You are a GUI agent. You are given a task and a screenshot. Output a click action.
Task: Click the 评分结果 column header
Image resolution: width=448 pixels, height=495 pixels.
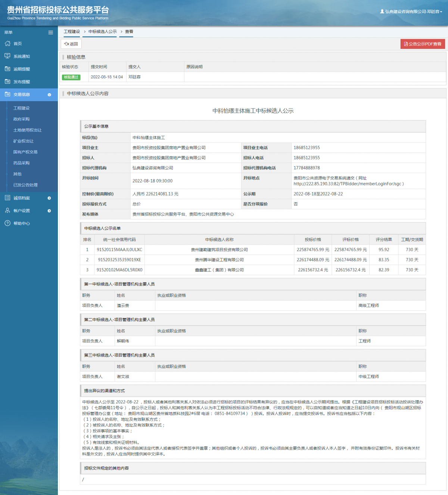384,239
